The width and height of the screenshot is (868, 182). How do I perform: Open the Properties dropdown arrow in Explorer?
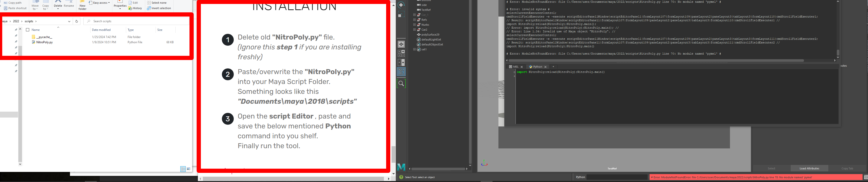tap(120, 9)
